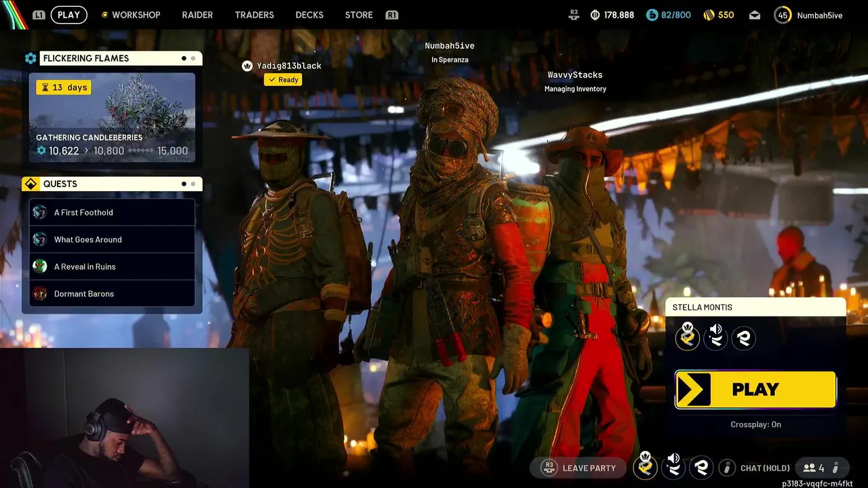Click the yellow Ready status badge
This screenshot has height=488, width=868.
pyautogui.click(x=283, y=80)
